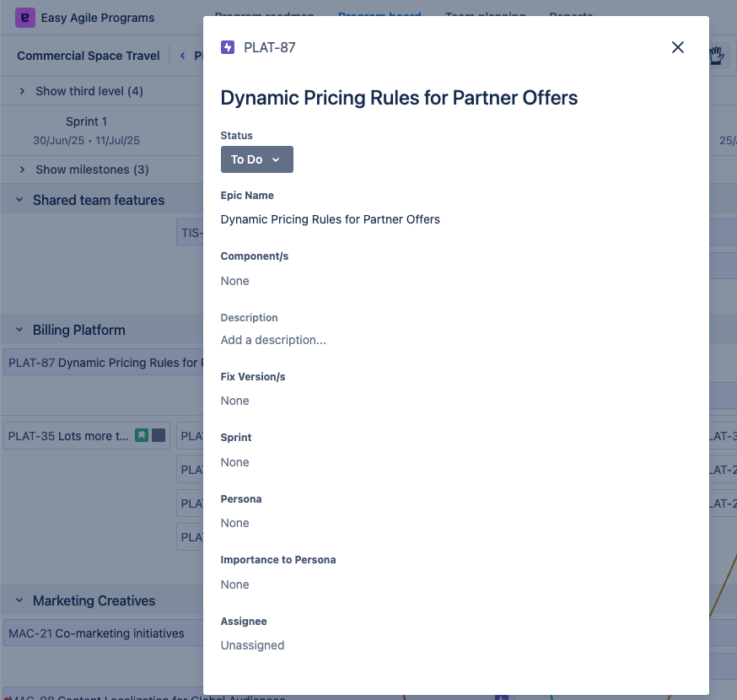The width and height of the screenshot is (737, 700).
Task: Click PLAT-87 issue key link in dialog
Action: coord(269,47)
